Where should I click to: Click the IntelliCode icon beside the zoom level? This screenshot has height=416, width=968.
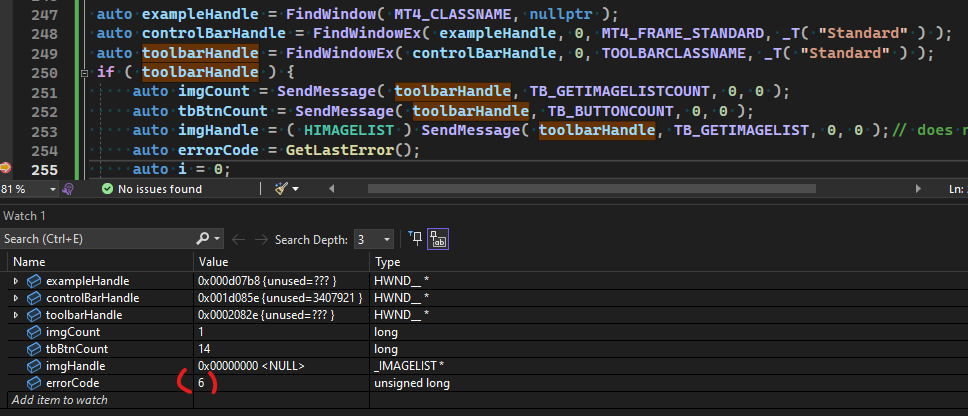tap(68, 189)
